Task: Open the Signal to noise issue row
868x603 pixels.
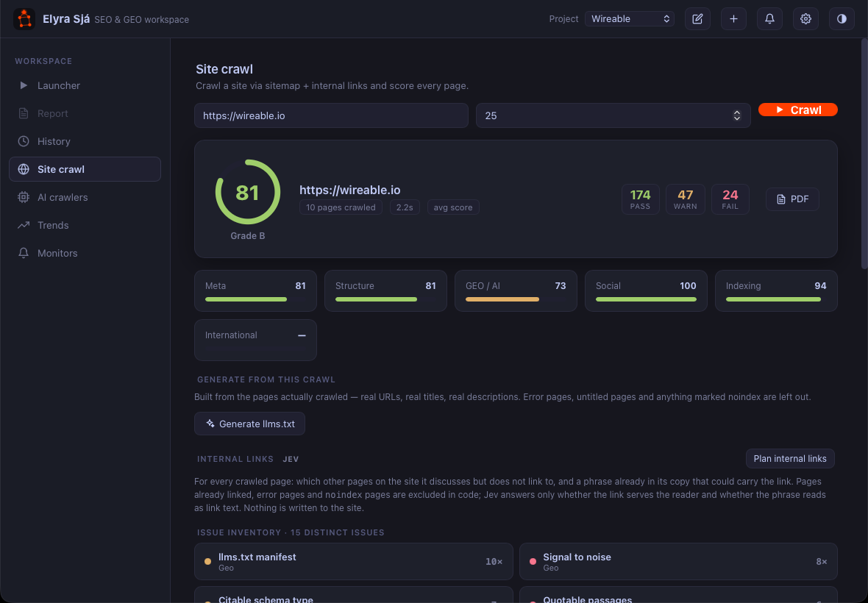Action: pos(678,562)
